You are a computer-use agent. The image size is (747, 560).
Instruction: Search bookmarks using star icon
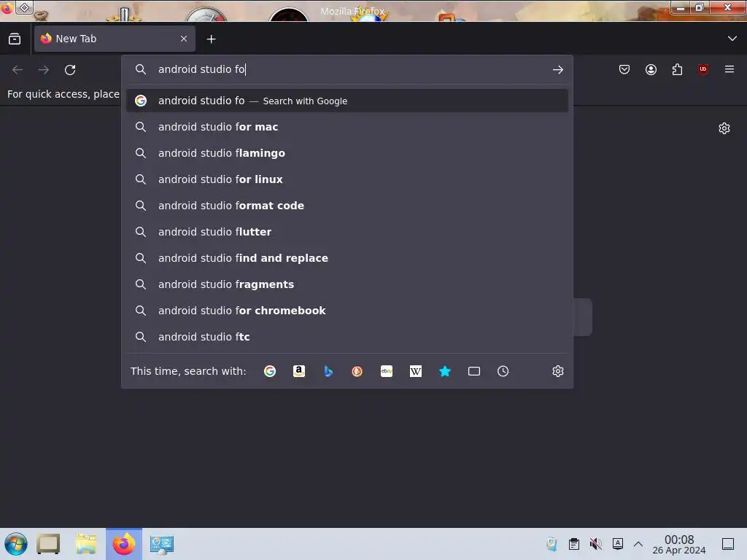tap(445, 371)
